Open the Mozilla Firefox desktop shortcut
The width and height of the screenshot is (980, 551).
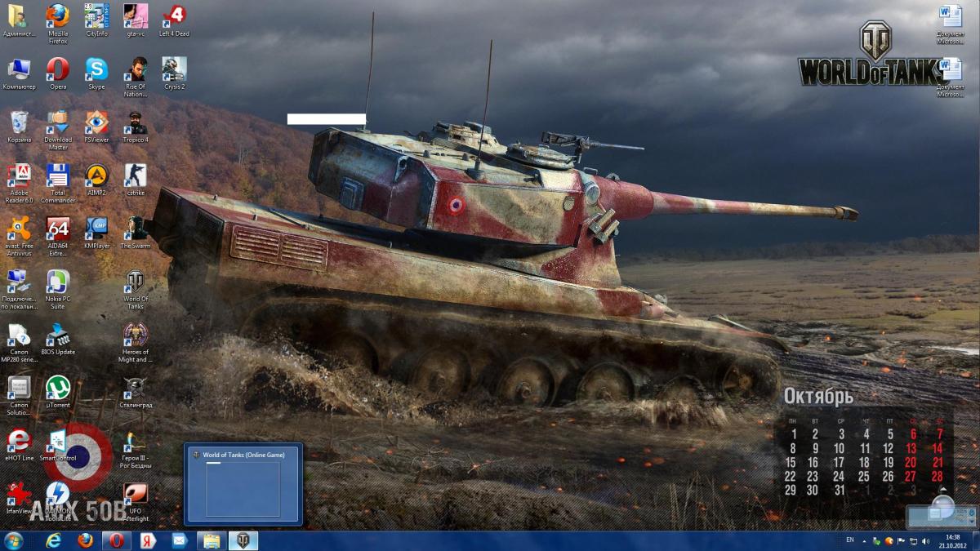point(58,23)
